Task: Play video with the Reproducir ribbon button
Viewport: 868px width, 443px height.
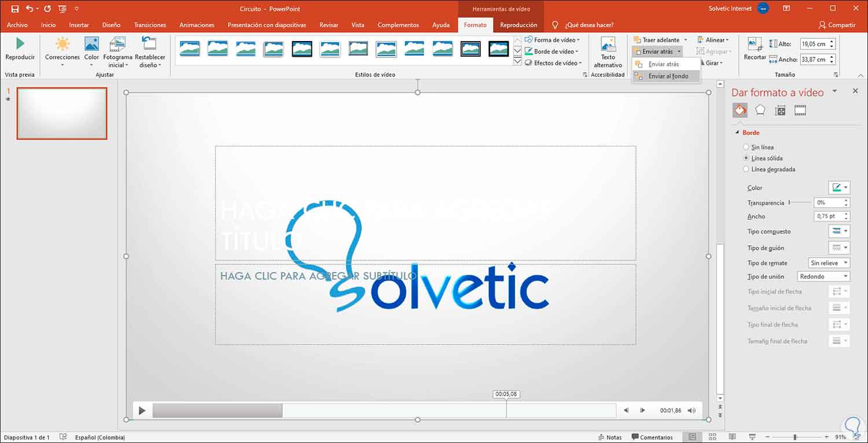Action: [20, 49]
